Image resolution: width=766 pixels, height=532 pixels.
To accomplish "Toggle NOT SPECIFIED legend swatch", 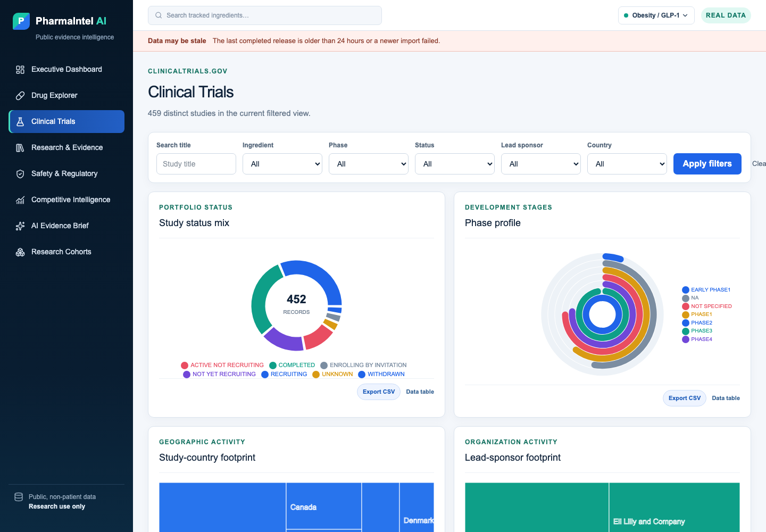I will [686, 306].
